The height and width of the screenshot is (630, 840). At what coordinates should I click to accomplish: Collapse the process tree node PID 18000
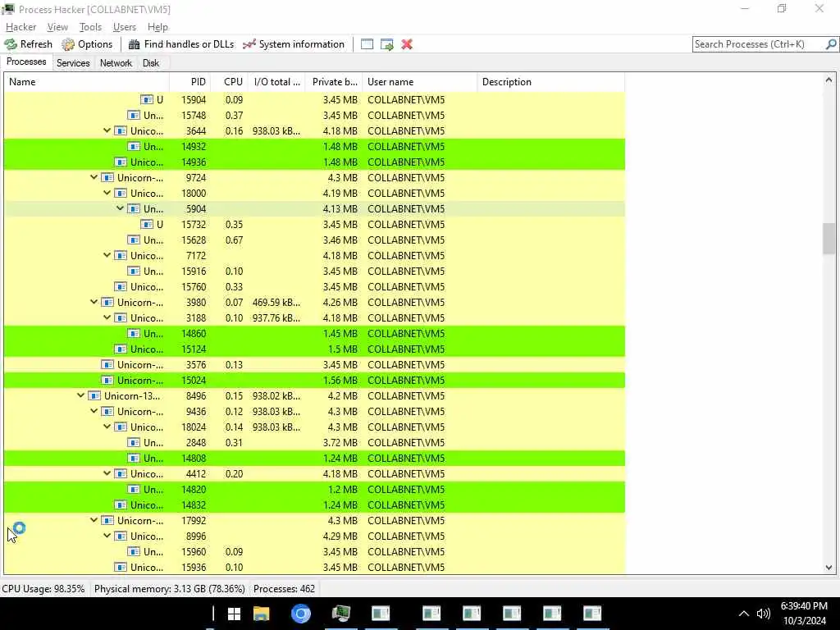click(x=107, y=193)
